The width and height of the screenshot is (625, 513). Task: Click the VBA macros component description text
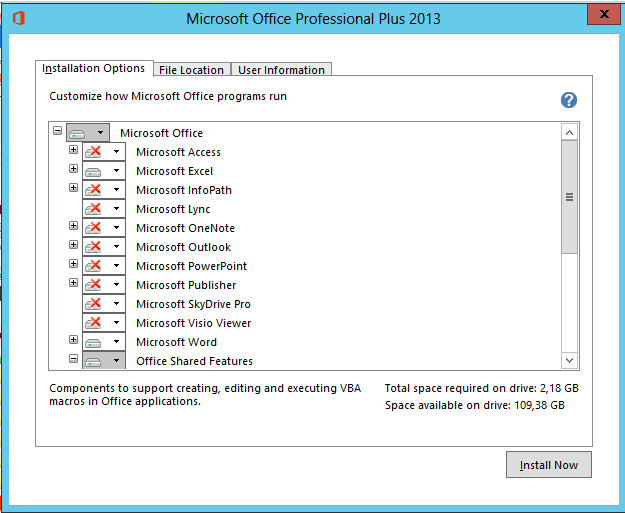[x=205, y=395]
